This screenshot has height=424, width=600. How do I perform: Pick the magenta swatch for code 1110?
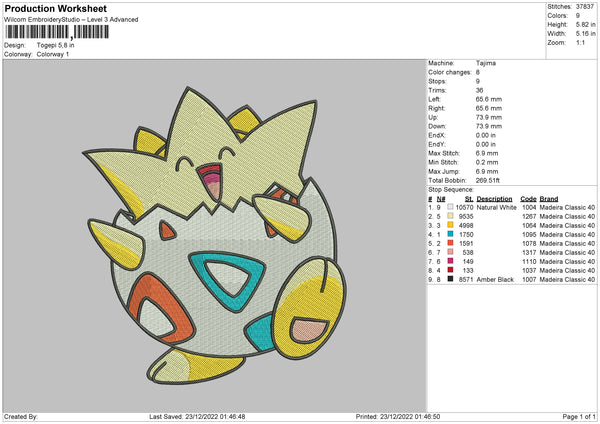[450, 261]
